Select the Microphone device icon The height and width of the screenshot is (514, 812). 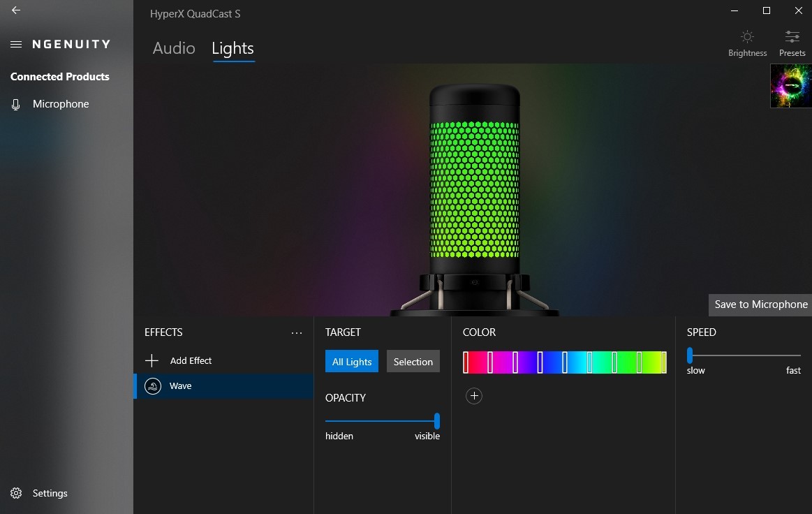point(16,105)
